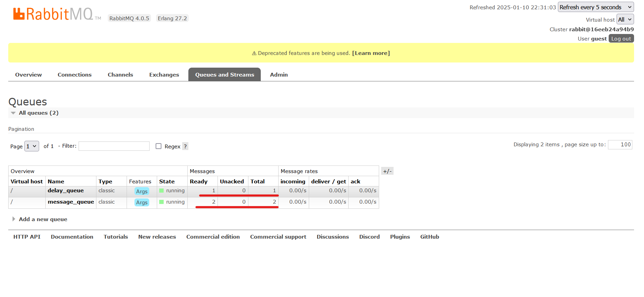Collapse the All queues section
Image resolution: width=644 pixels, height=297 pixels.
38,113
